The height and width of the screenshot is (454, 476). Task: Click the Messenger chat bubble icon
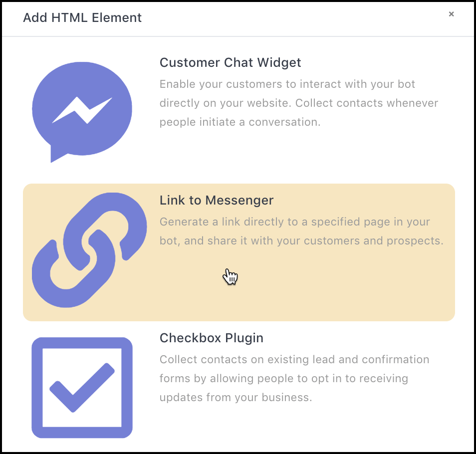(x=82, y=112)
